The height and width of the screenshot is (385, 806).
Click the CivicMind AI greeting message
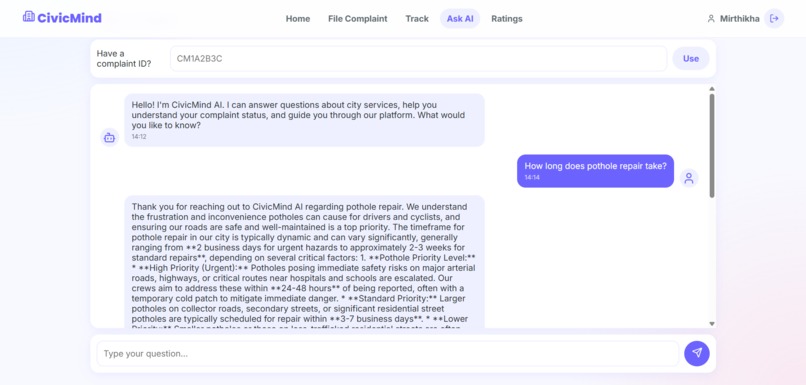304,120
